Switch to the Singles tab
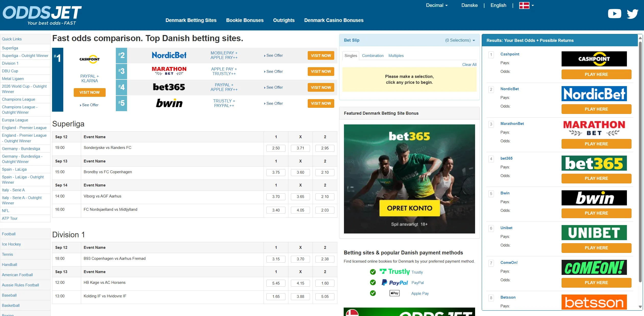 (351, 56)
